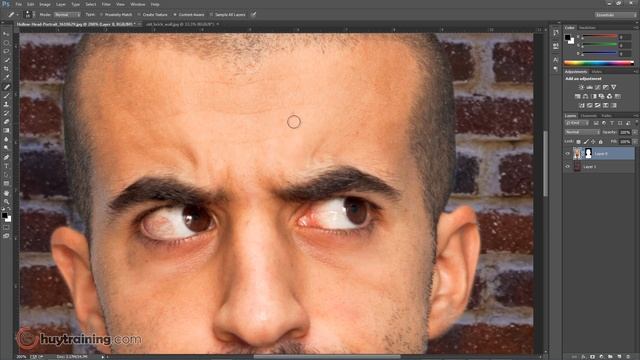Select the Crop tool
Screen dimensions: 640x360
[x=7, y=69]
